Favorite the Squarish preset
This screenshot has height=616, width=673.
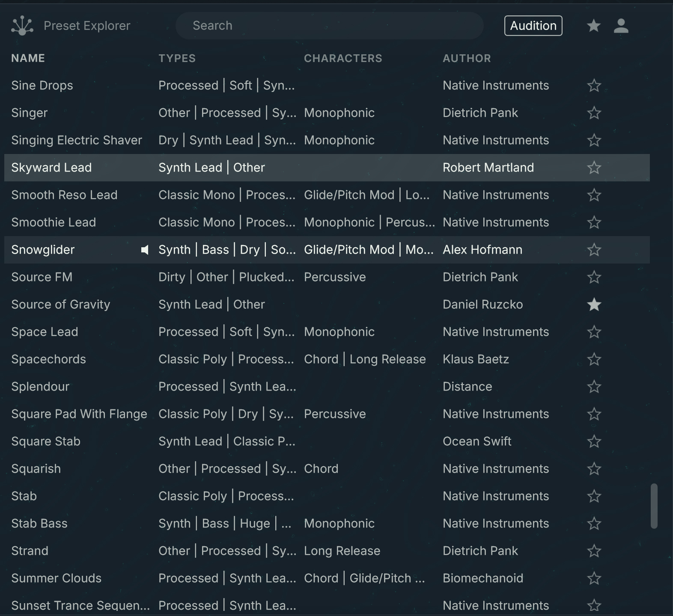pos(594,469)
